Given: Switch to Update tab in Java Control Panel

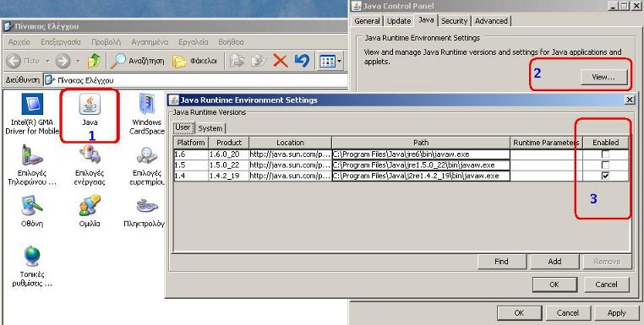Looking at the screenshot, I should (x=399, y=21).
